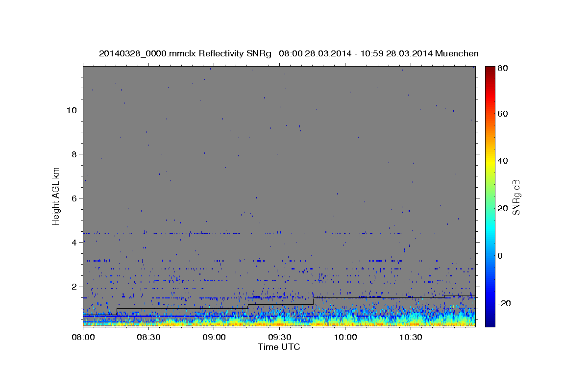
Task: Click the 'Time UTC' axis label
Action: point(279,347)
